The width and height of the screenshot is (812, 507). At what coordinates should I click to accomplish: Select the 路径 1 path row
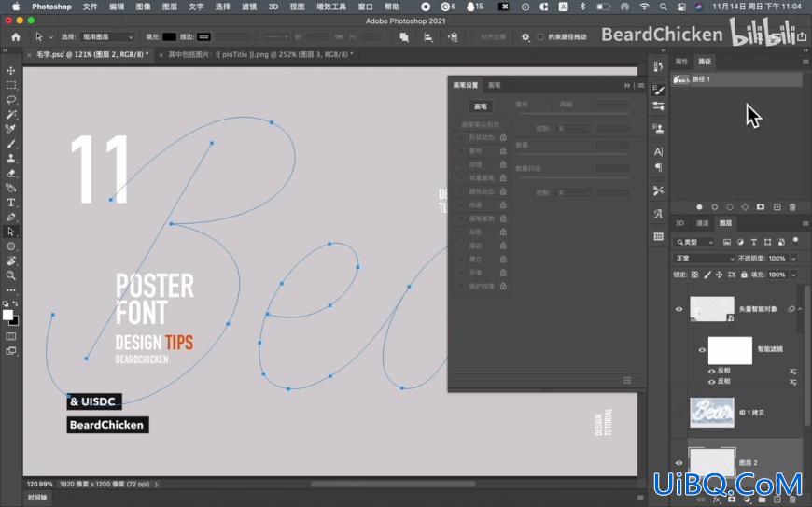coord(736,79)
